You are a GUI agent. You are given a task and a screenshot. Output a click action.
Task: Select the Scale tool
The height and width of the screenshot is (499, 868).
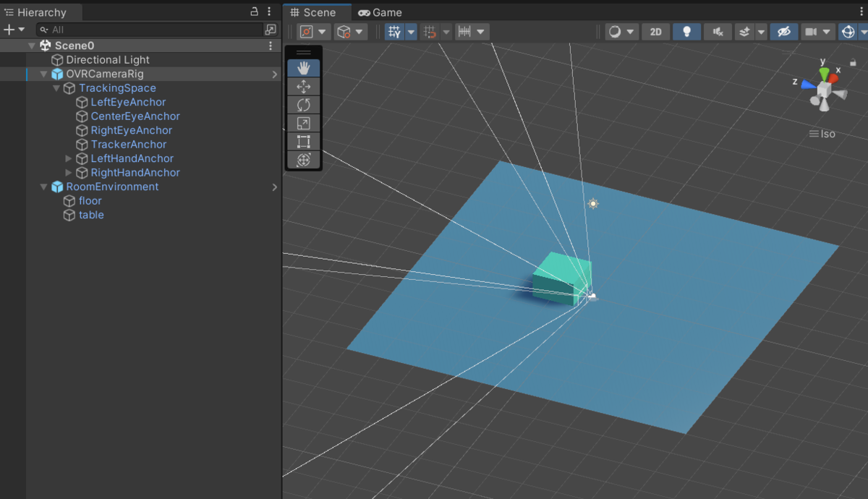(303, 123)
